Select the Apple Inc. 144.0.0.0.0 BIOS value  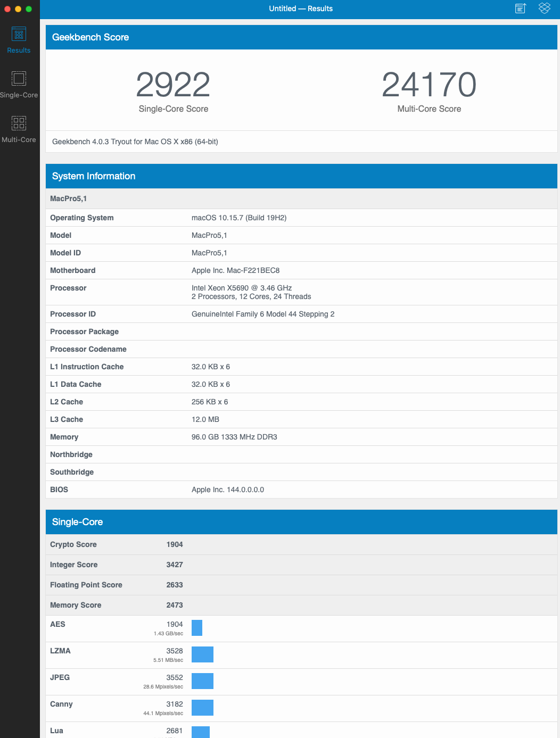point(228,490)
